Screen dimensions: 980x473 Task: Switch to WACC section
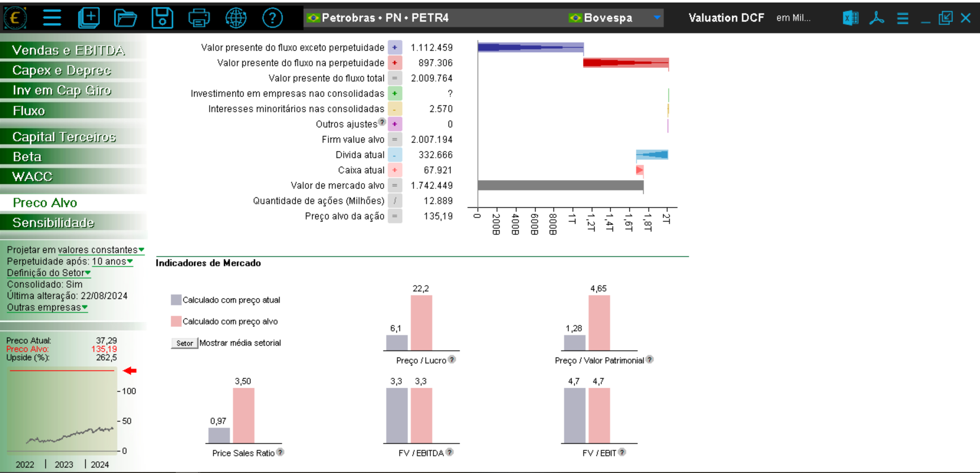coord(74,176)
